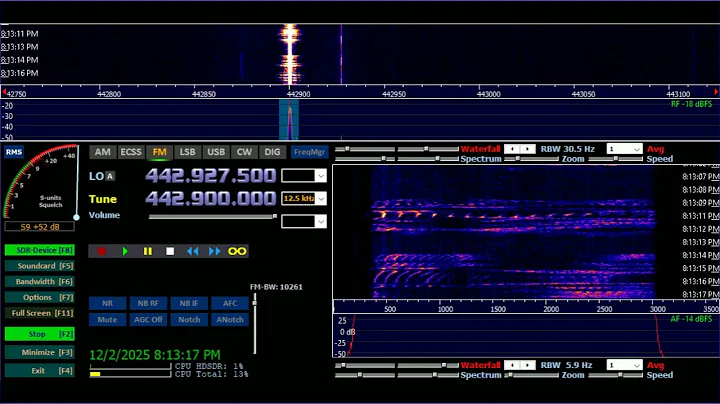Open SDR-Device [F8] settings

[39, 250]
